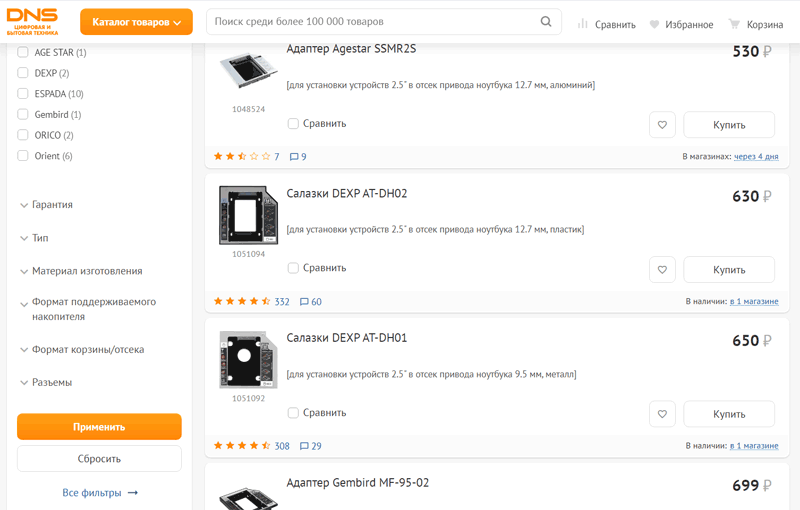Viewport: 800px width, 510px height.
Task: Open the Gembird MF-95-02 product thumbnail
Action: pyautogui.click(x=248, y=497)
